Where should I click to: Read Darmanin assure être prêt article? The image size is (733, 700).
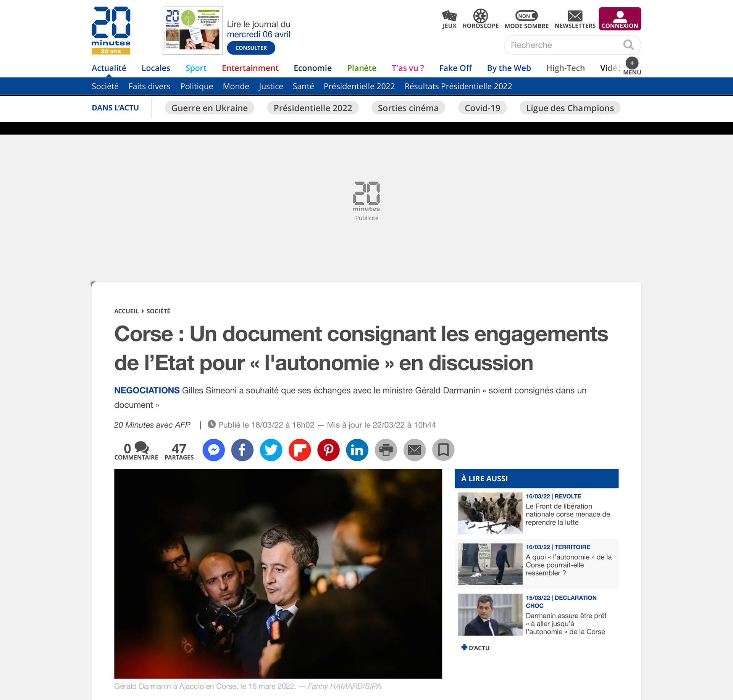coord(566,624)
